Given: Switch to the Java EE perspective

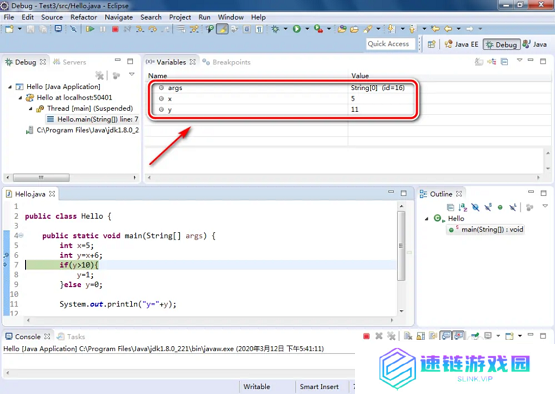Looking at the screenshot, I should [461, 44].
